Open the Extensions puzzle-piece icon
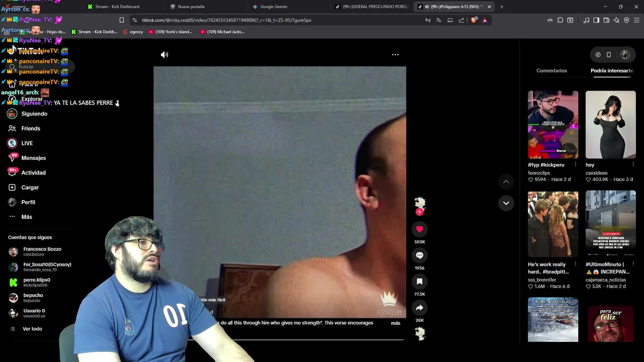 coord(560,20)
